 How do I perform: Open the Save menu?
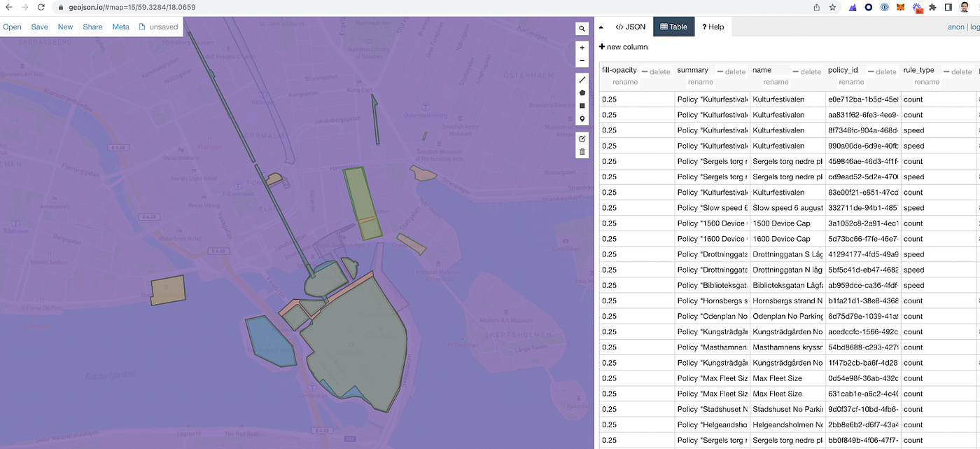[x=39, y=27]
